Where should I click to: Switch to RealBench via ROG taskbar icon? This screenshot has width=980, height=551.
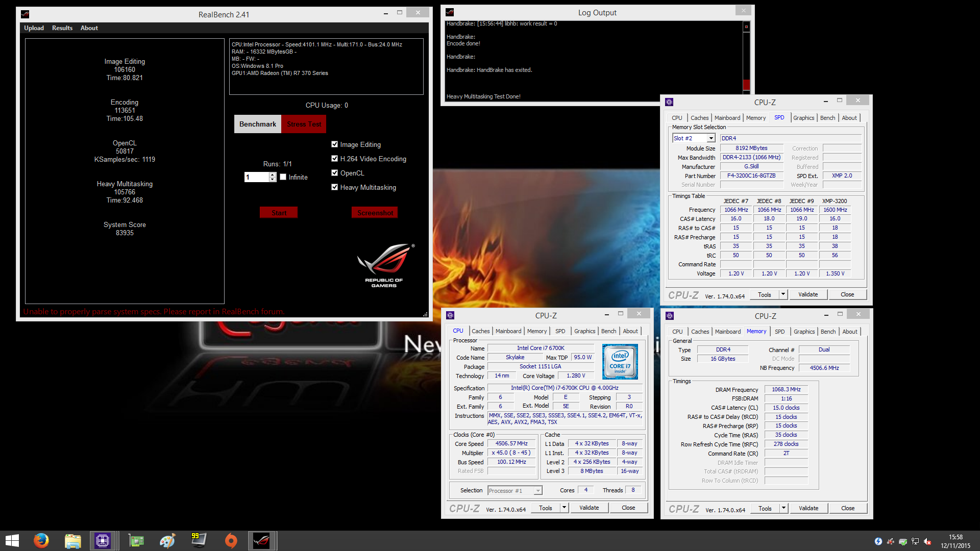click(x=262, y=540)
